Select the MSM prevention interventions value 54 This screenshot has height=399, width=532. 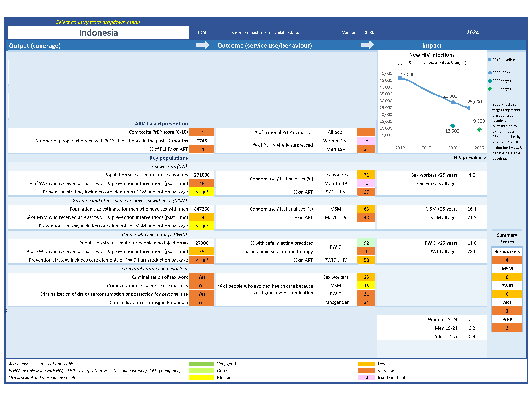(x=202, y=217)
